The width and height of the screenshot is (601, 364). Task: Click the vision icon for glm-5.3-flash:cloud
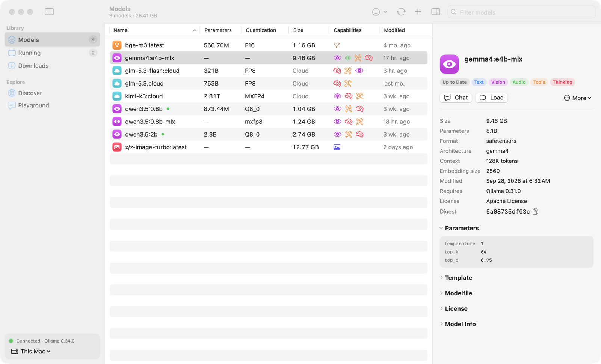(359, 71)
